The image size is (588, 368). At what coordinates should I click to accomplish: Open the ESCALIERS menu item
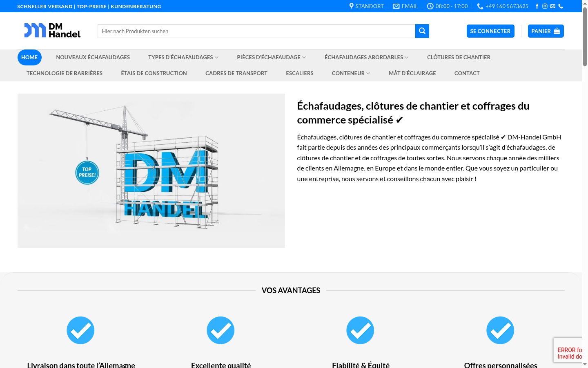[x=300, y=73]
